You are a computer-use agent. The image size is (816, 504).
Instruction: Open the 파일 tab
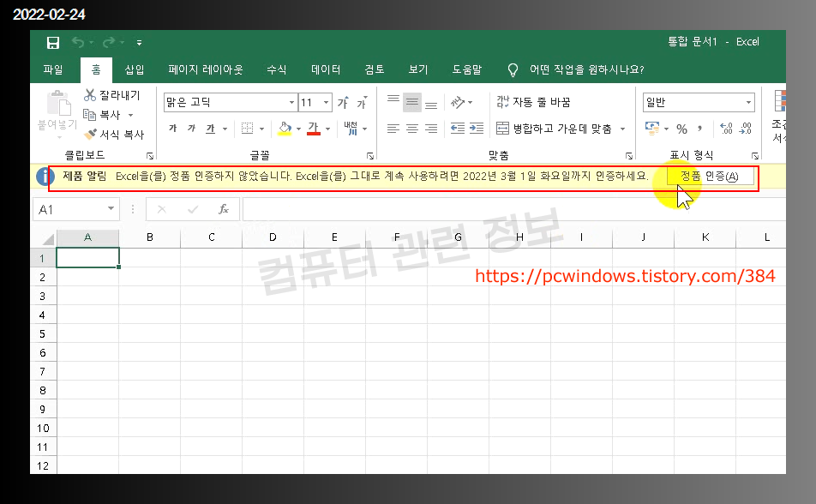(x=53, y=69)
